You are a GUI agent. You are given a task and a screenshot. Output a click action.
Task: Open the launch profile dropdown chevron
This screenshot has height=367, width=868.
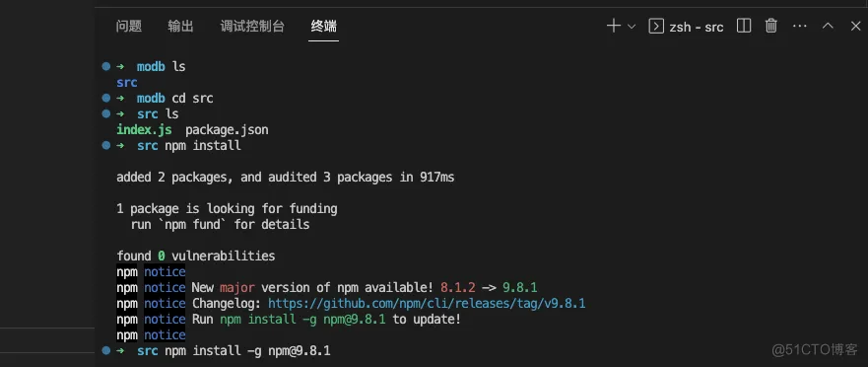click(x=632, y=26)
